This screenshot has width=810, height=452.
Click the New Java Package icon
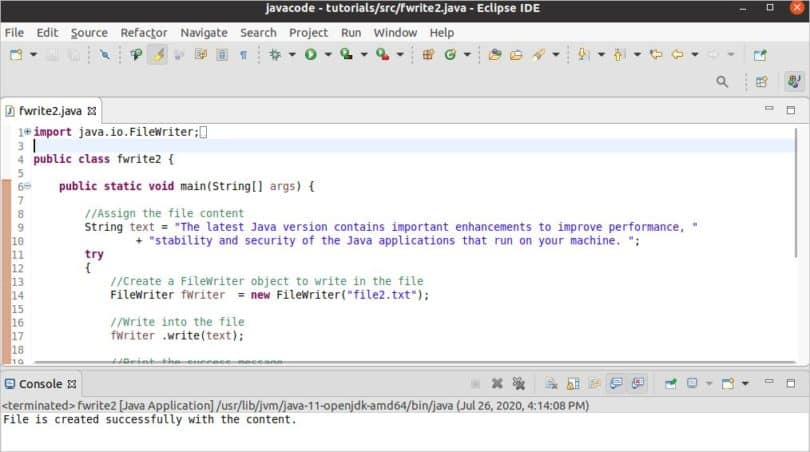[x=428, y=54]
